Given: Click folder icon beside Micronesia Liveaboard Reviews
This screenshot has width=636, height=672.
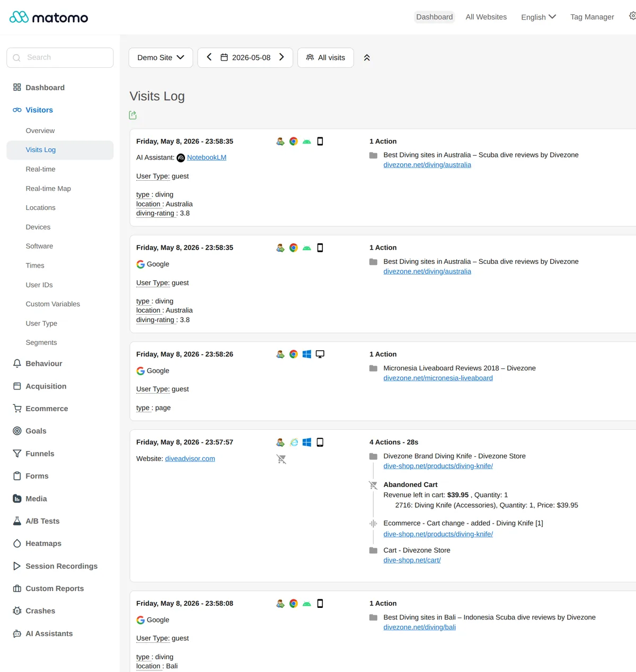Looking at the screenshot, I should pos(373,368).
